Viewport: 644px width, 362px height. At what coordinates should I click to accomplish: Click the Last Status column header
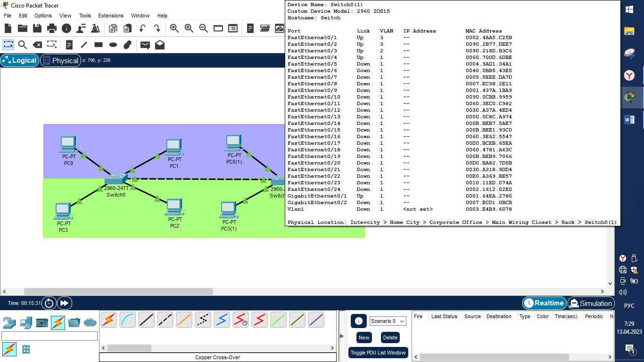pyautogui.click(x=444, y=316)
